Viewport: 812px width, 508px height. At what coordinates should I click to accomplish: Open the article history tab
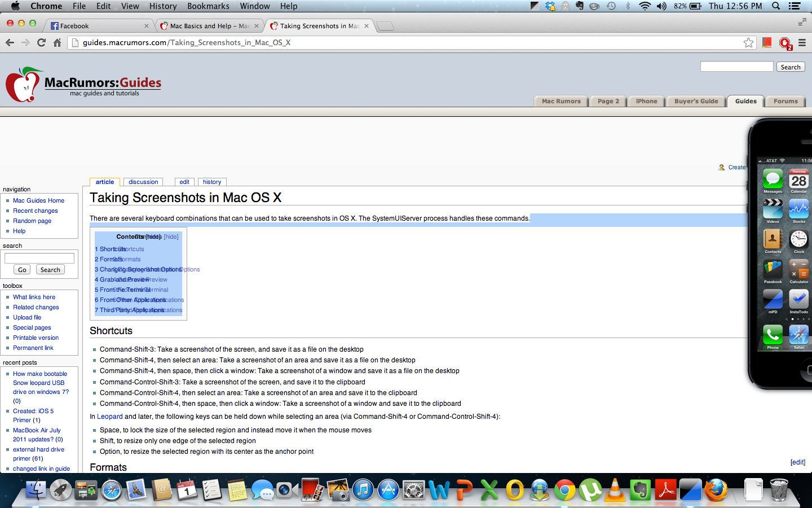click(212, 182)
